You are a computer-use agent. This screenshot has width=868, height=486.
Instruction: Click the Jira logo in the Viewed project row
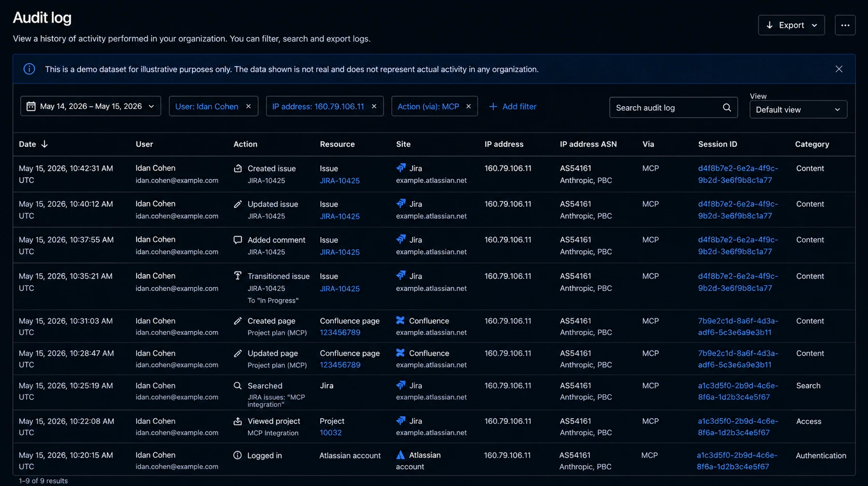pyautogui.click(x=401, y=421)
